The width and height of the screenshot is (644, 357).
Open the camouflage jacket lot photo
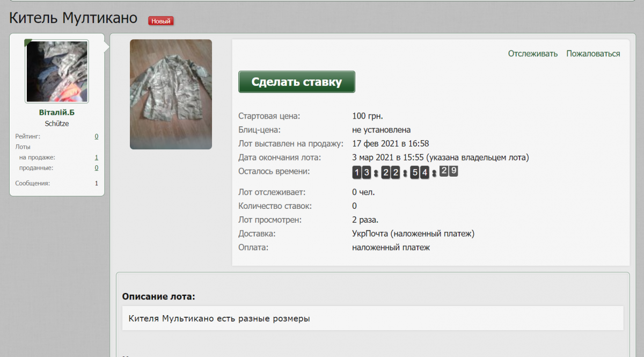pyautogui.click(x=171, y=94)
